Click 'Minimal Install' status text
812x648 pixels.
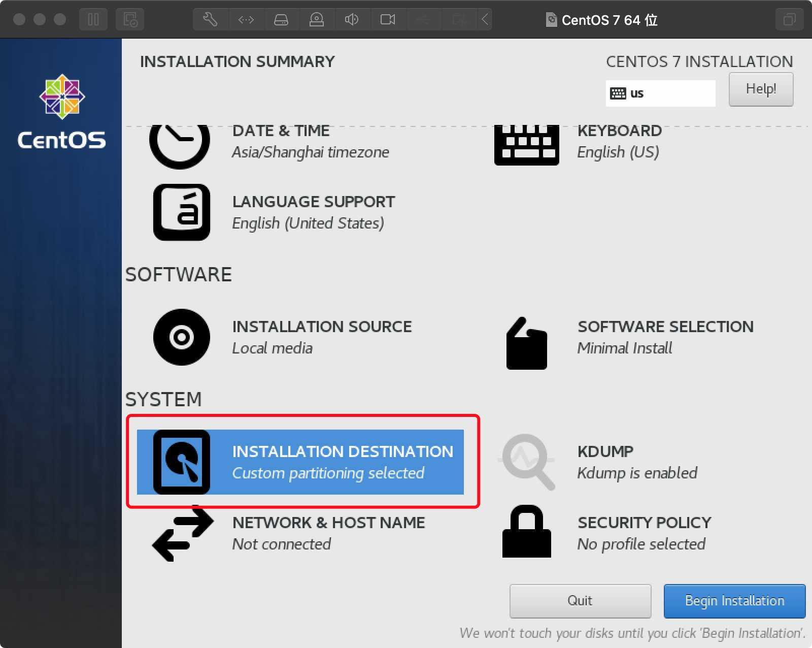(x=625, y=348)
